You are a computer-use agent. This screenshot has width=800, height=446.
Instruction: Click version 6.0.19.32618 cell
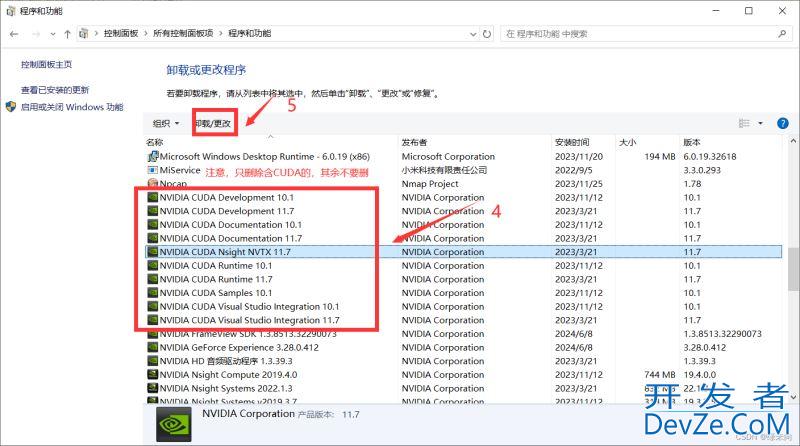click(710, 156)
